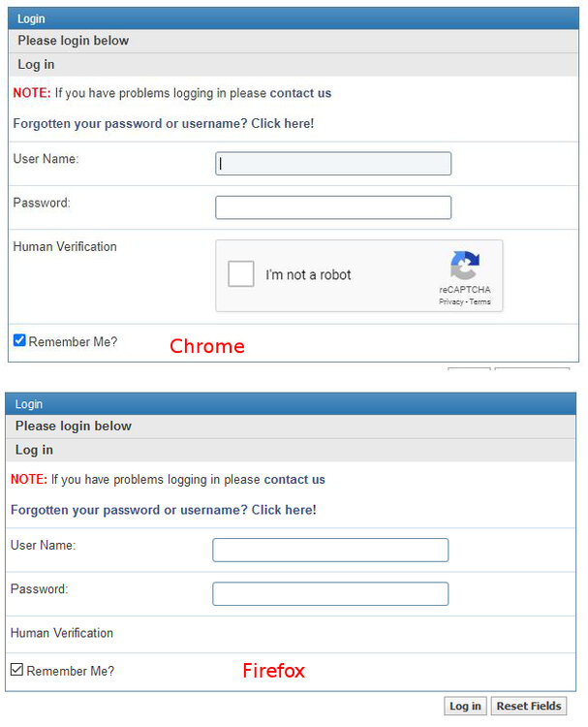Open contact us link in Chrome form

(300, 93)
